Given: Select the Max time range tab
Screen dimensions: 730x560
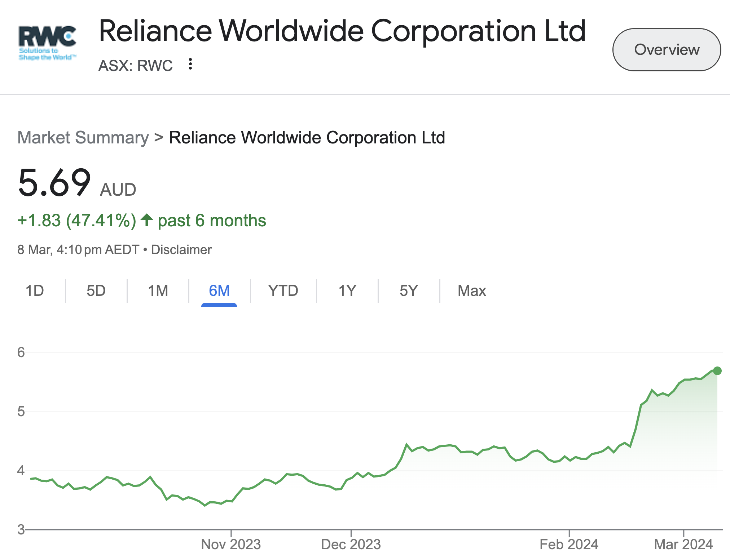Looking at the screenshot, I should click(471, 290).
